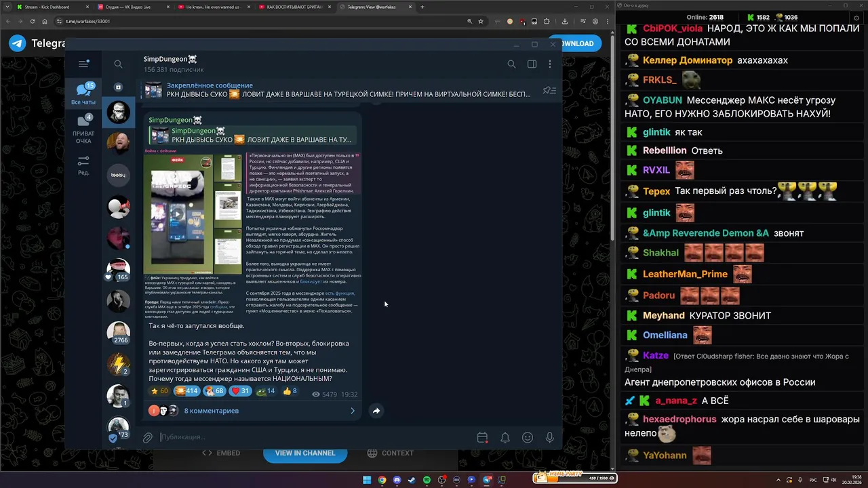Viewport: 868px width, 488px height.
Task: Open the Chrome three-dot menu
Action: [x=608, y=21]
